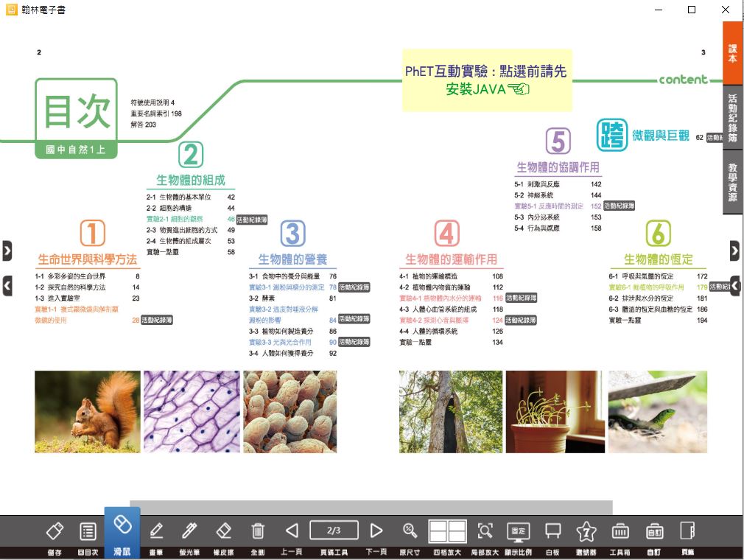
Task: Activate the 局部放大 partial zoom tool
Action: pos(485,538)
